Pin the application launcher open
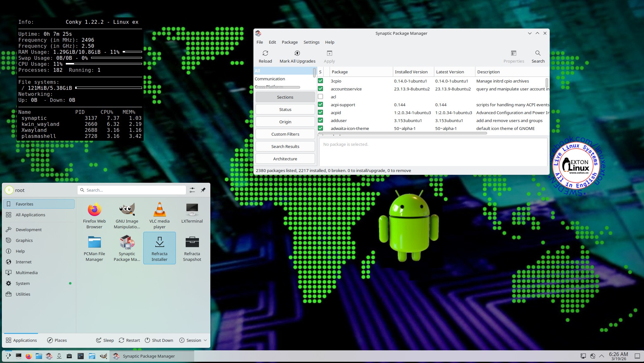The height and width of the screenshot is (363, 644). click(203, 190)
